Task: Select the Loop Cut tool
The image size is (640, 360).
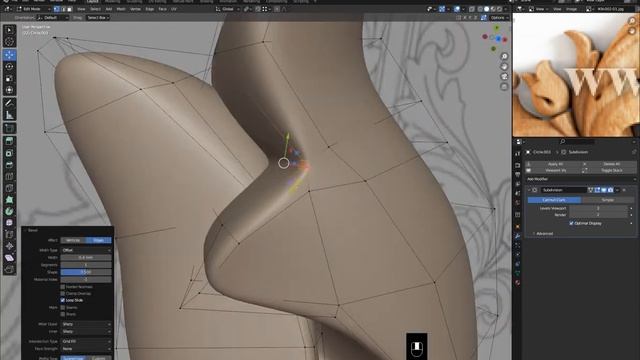Action: (9, 176)
